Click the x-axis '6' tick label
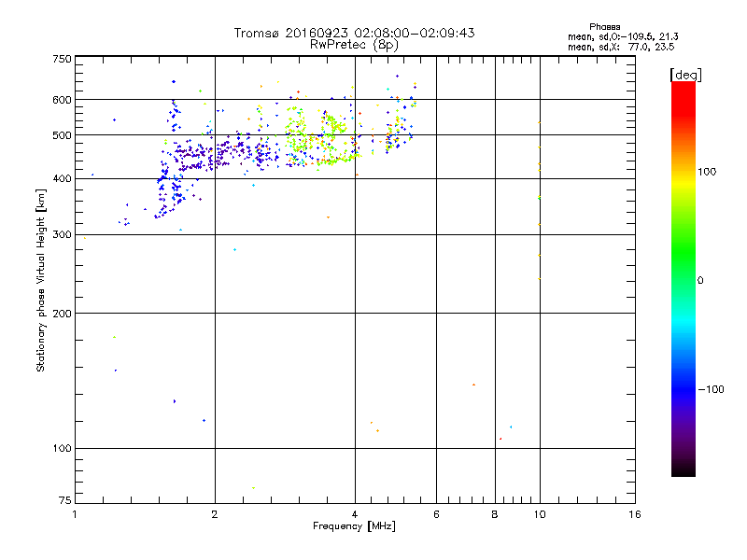This screenshot has width=747, height=560. tap(436, 514)
